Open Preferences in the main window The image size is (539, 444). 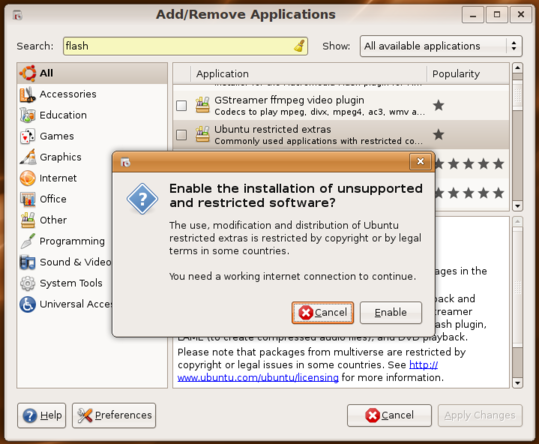(x=114, y=415)
